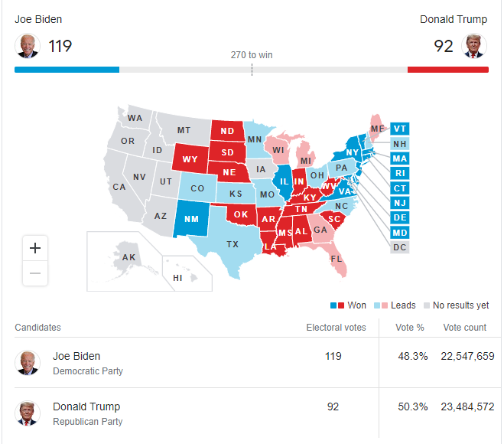The image size is (504, 444).
Task: Click Wyoming state on the map
Action: click(190, 159)
